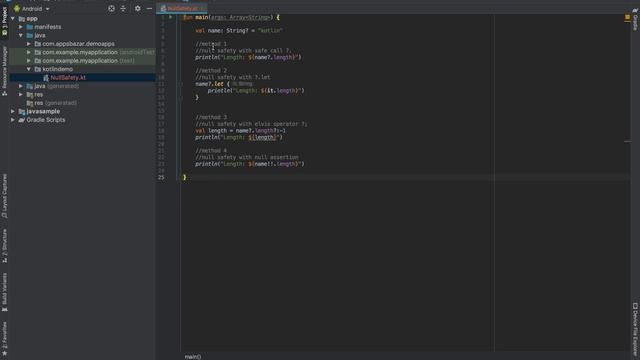This screenshot has height=360, width=640.
Task: Toggle the 1: Project tool window
Action: click(x=4, y=22)
